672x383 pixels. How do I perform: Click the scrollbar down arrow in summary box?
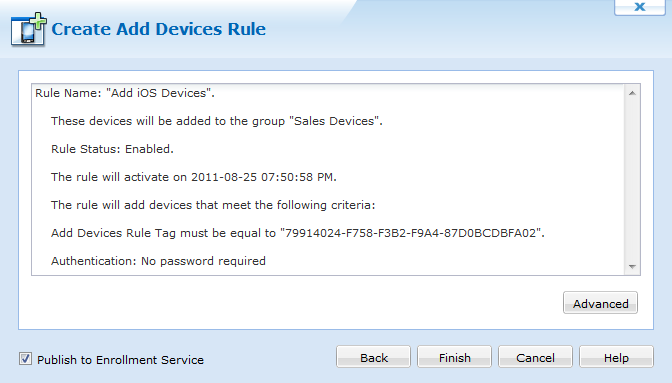[x=632, y=266]
